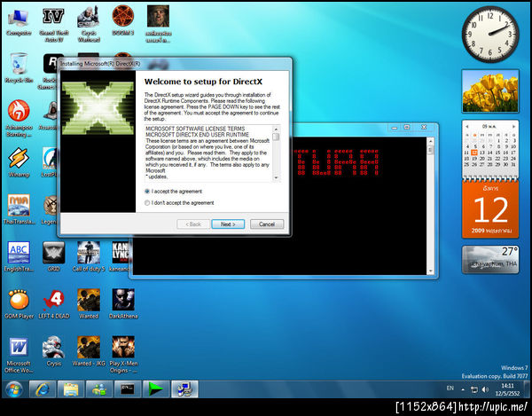Minimize the console window behind the setup
The height and width of the screenshot is (416, 532).
pyautogui.click(x=395, y=127)
